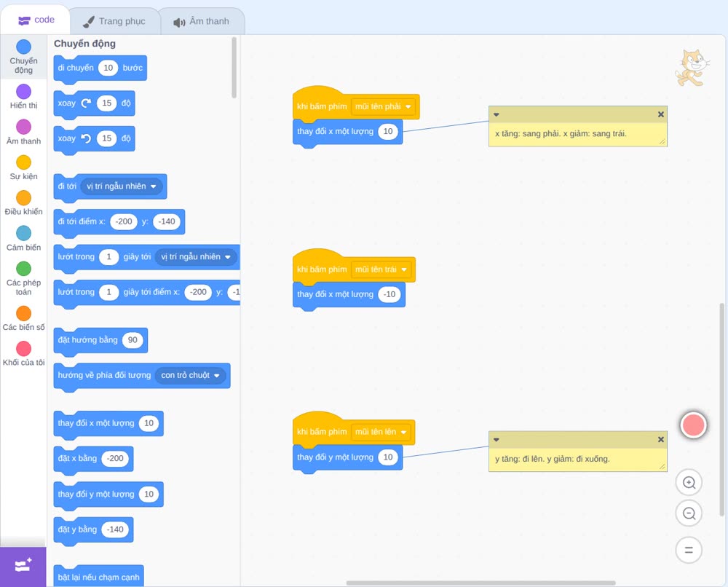
Task: Switch to the Âm thanh tab
Action: [x=202, y=21]
